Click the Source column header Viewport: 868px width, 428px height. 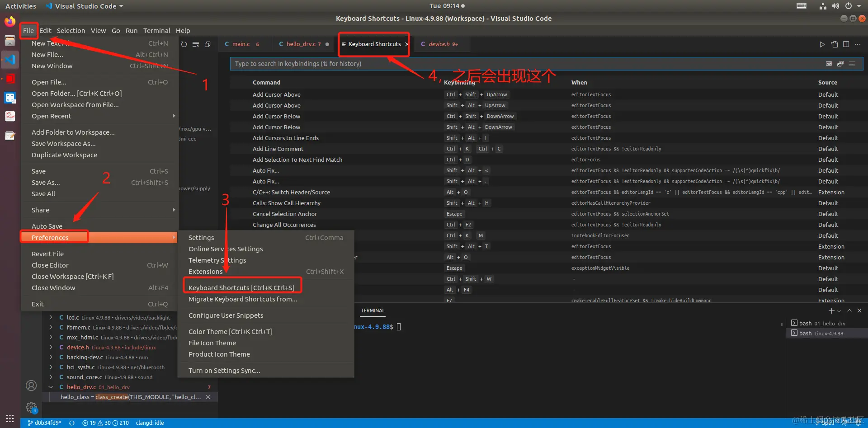tap(827, 83)
